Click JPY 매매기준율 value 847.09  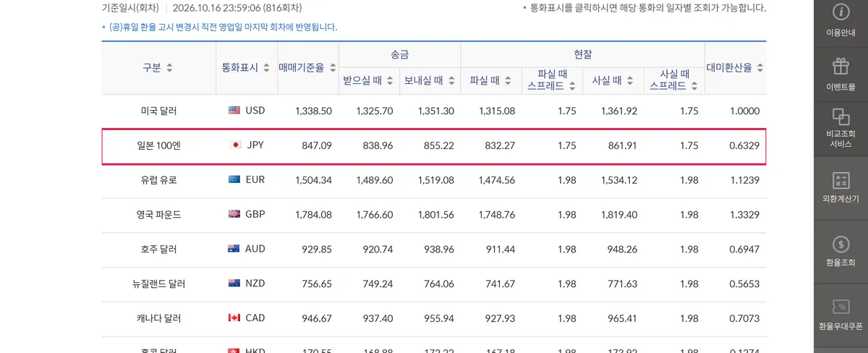[x=317, y=146]
